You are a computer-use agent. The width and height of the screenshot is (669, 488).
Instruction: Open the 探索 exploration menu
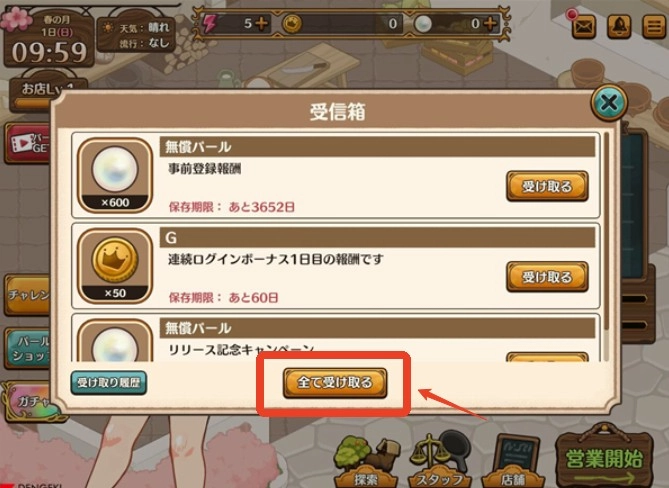(x=366, y=462)
